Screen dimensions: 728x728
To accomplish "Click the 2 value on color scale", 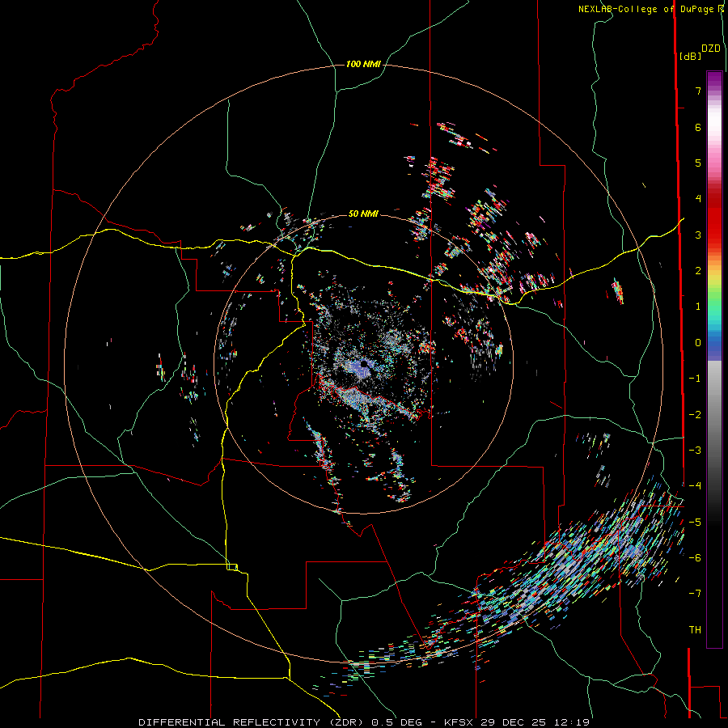I will pyautogui.click(x=698, y=271).
